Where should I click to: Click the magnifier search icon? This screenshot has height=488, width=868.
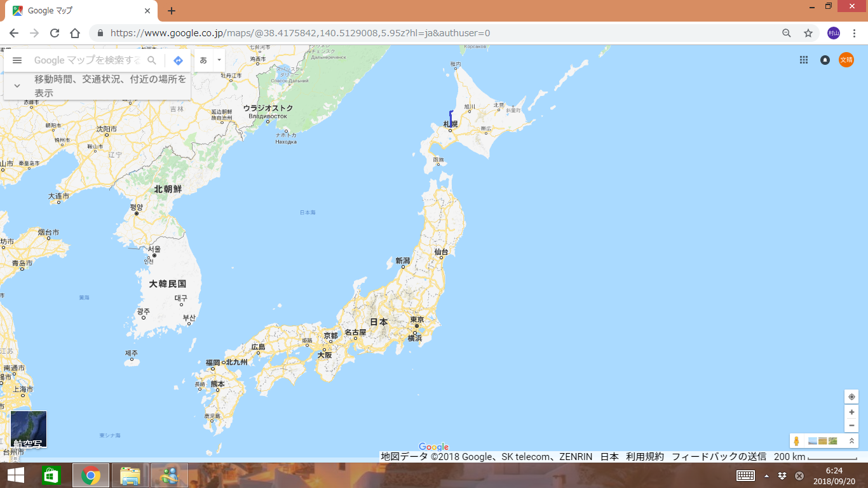pyautogui.click(x=152, y=60)
